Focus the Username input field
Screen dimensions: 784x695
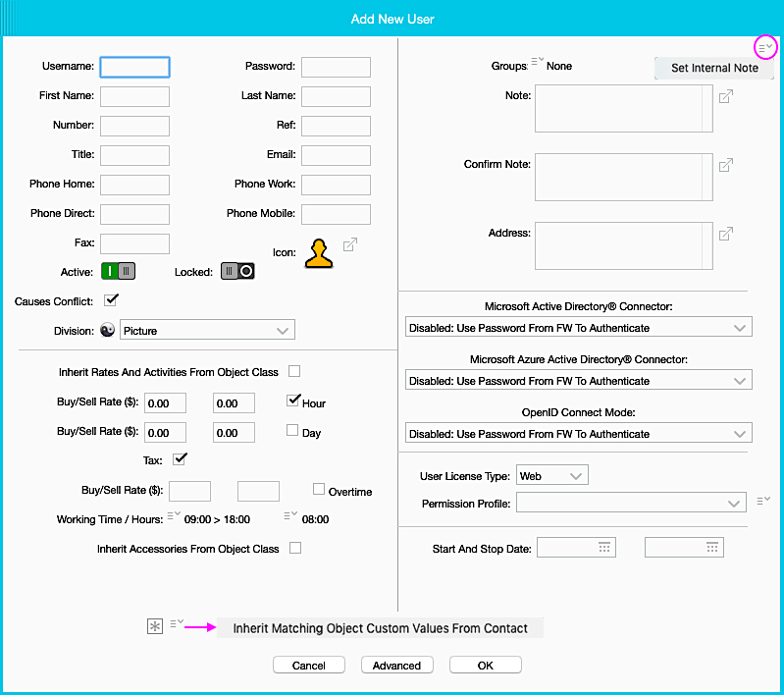(x=135, y=67)
